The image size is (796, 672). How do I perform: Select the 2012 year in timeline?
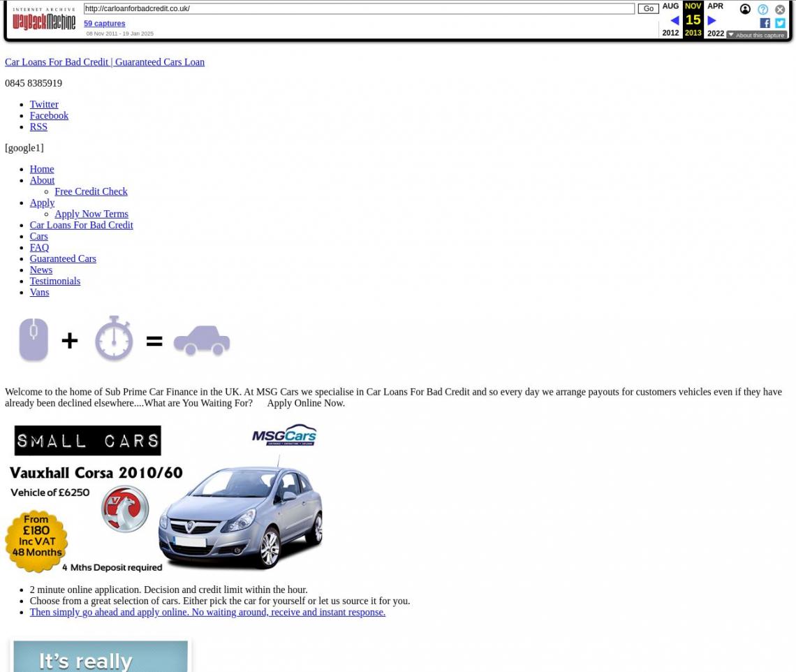pyautogui.click(x=670, y=33)
